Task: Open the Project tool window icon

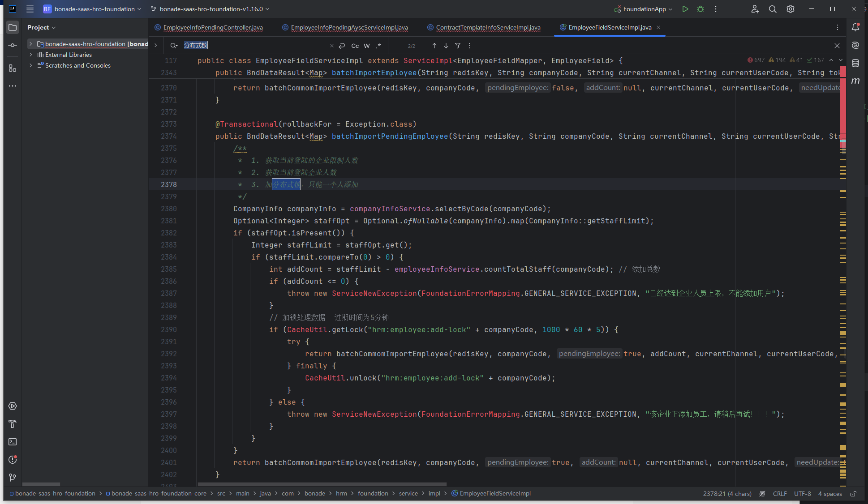Action: pos(13,27)
